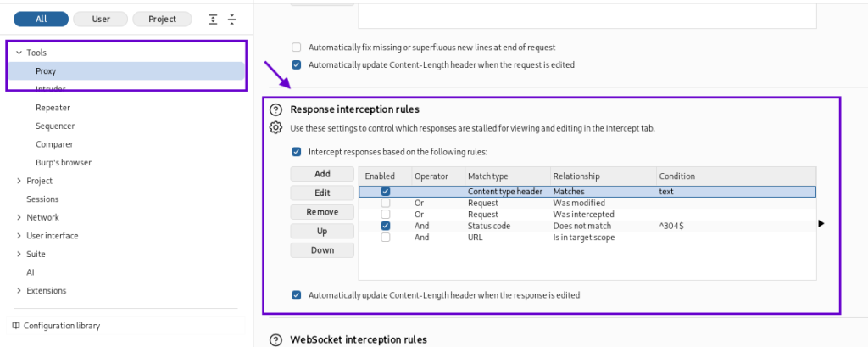The height and width of the screenshot is (347, 868).
Task: Select the 'Status code' match type cell
Action: [x=507, y=226]
